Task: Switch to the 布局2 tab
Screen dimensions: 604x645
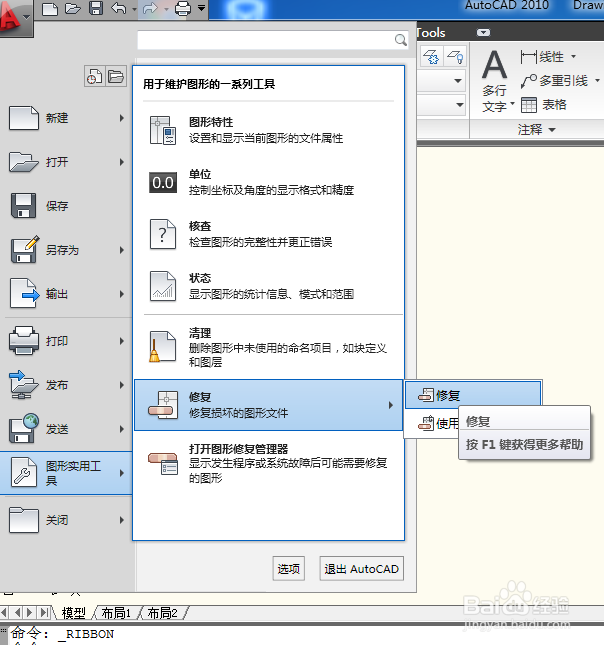Action: tap(163, 613)
